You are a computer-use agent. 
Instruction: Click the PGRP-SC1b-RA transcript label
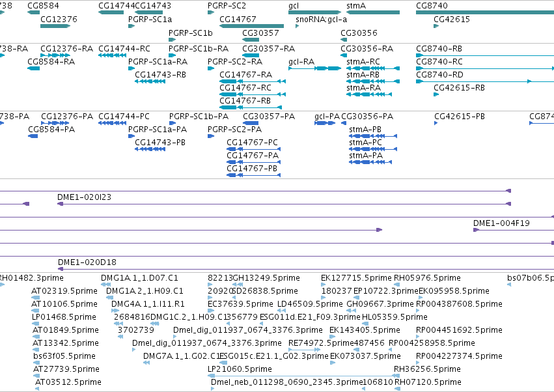click(199, 48)
